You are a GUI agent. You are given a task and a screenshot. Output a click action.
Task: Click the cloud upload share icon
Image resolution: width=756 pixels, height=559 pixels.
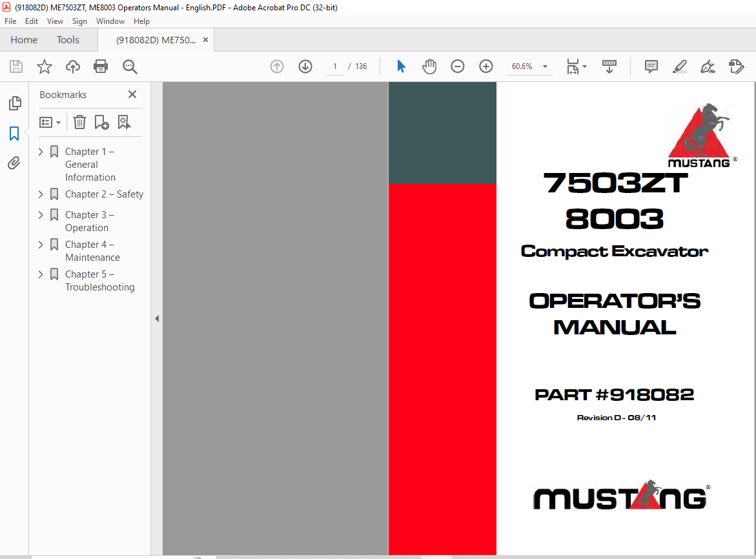(73, 66)
